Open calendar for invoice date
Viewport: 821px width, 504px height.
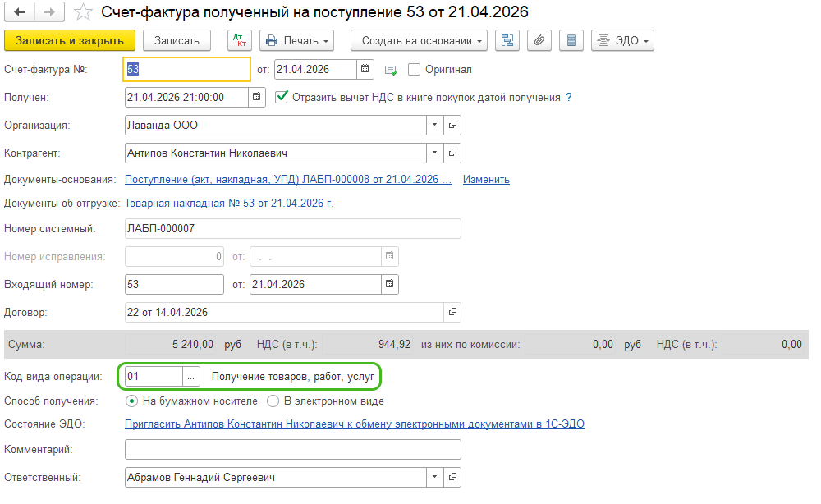365,69
